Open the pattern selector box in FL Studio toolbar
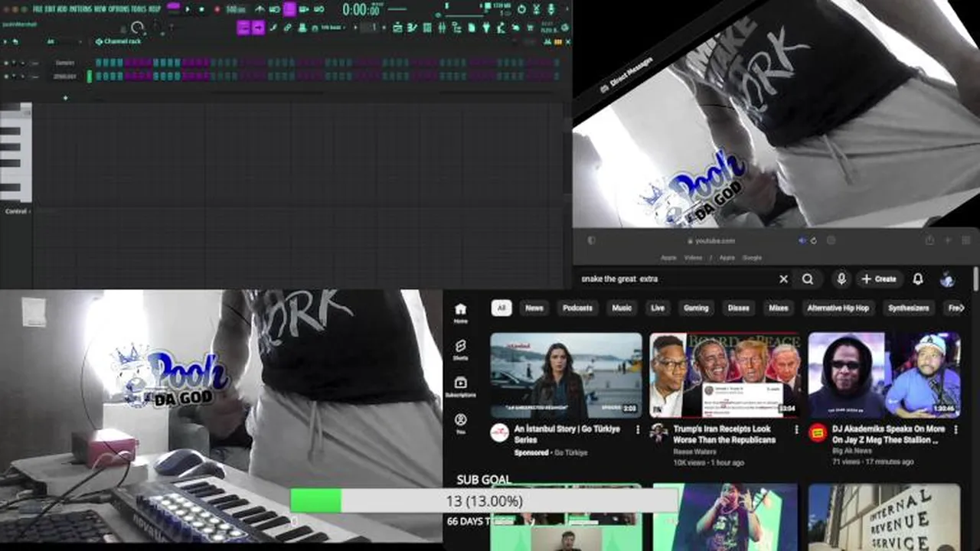The width and height of the screenshot is (980, 551). point(371,28)
